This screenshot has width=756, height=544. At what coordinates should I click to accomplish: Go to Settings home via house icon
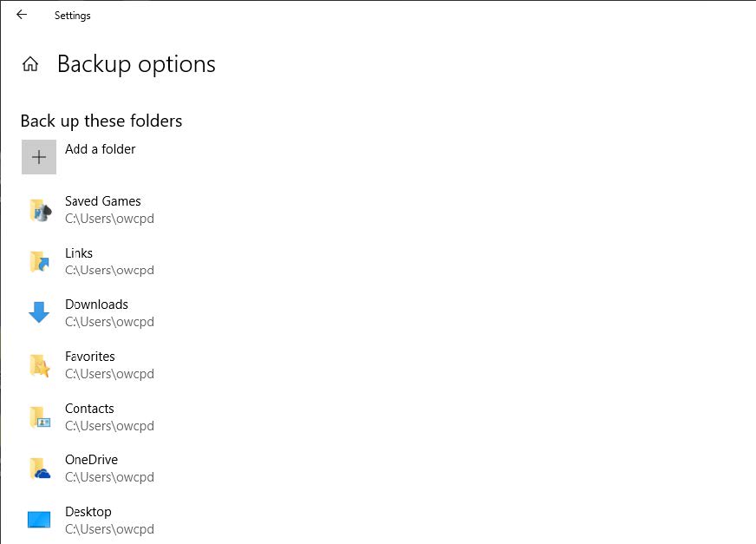[30, 64]
